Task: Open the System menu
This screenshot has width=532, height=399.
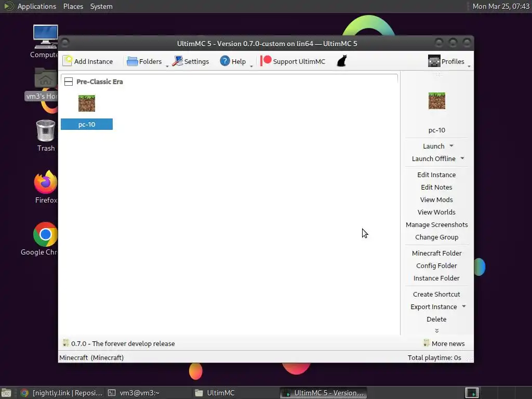Action: (101, 6)
